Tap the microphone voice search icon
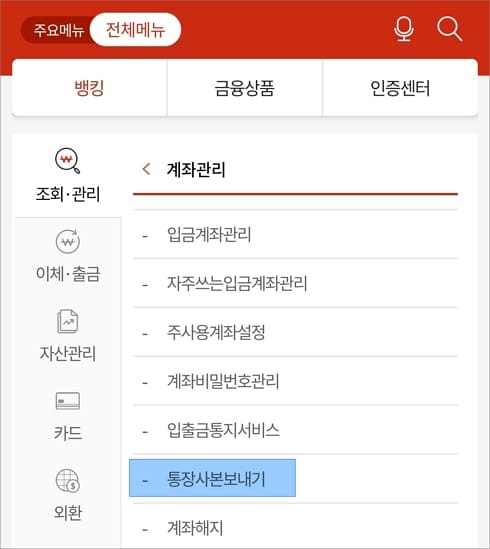Image resolution: width=490 pixels, height=549 pixels. (404, 29)
